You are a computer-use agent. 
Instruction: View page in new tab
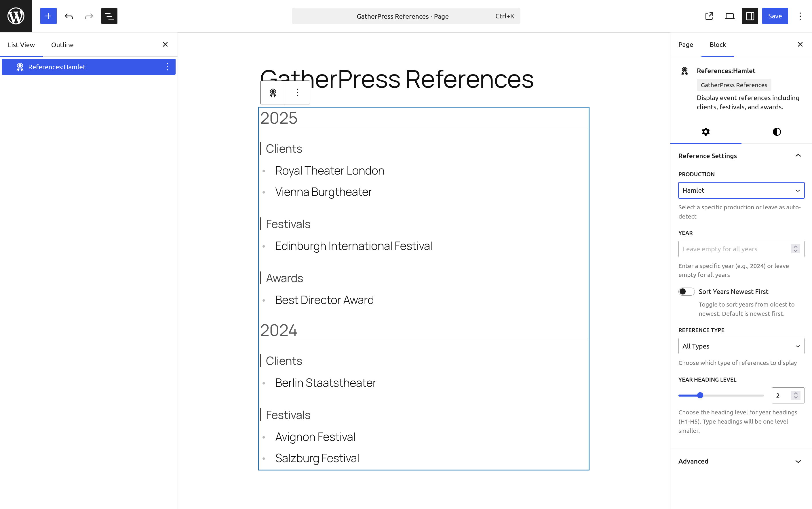[x=709, y=16]
